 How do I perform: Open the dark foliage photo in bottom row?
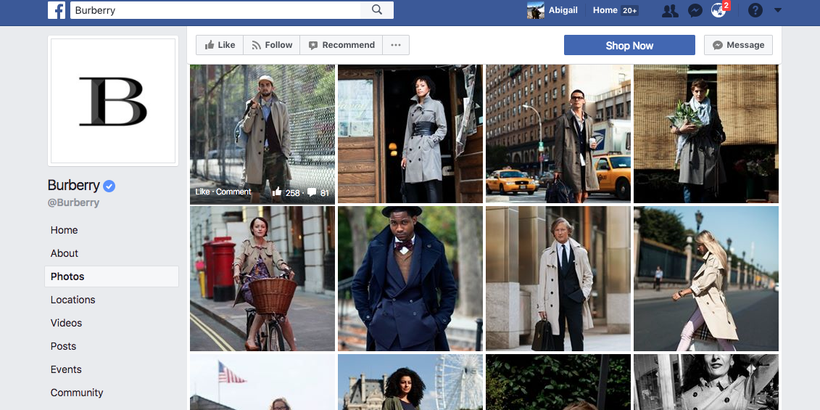[558, 382]
